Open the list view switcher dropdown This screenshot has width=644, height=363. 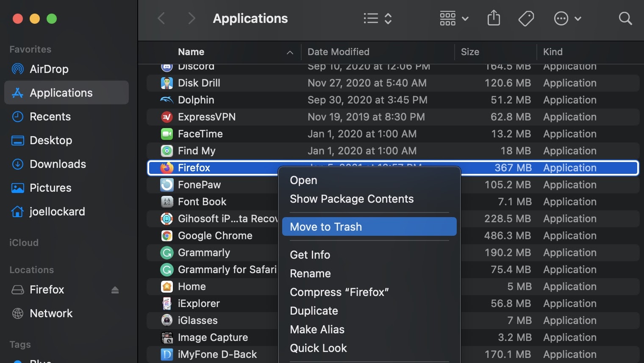tap(378, 18)
